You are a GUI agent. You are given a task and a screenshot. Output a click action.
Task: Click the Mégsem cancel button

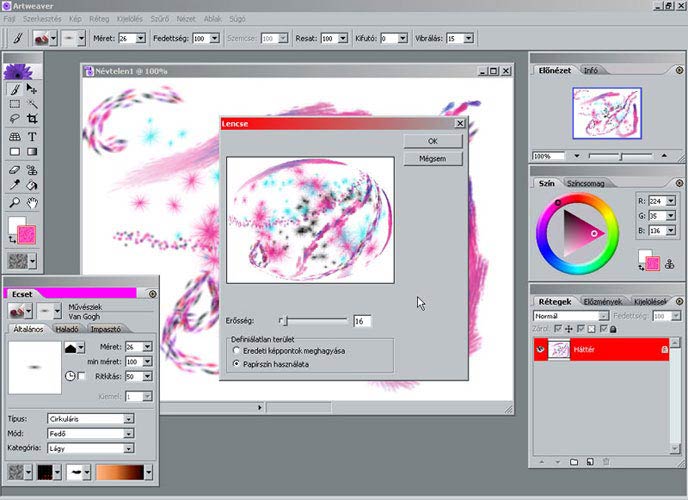(432, 158)
